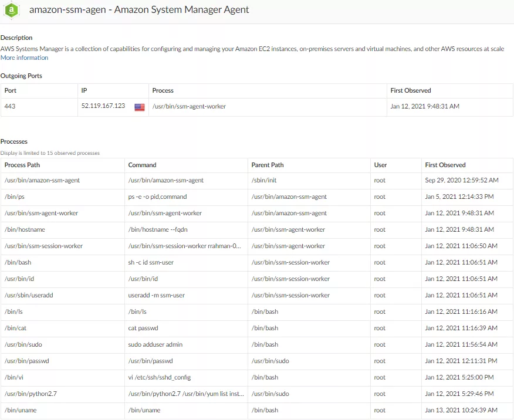Click the green Amazon agent hexagon icon
The width and height of the screenshot is (514, 420).
click(x=12, y=10)
